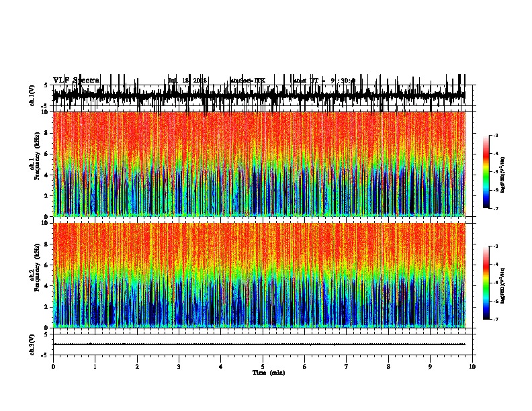The height and width of the screenshot is (411, 532).
Task: Click the "-3" label on ch.2 color bar
Action: 495,246
